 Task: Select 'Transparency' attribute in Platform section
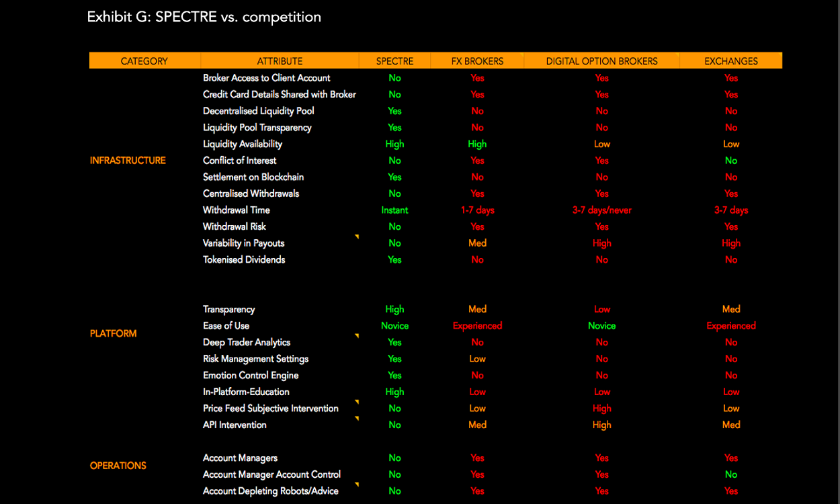[x=229, y=309]
